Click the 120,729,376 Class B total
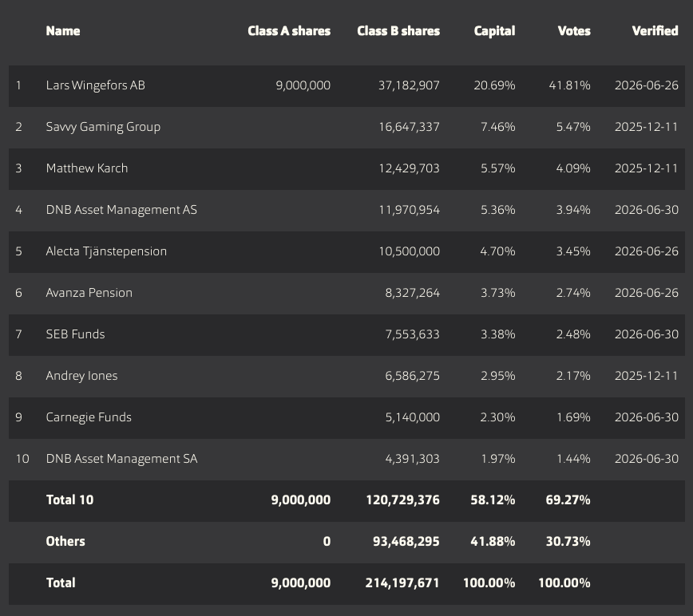The height and width of the screenshot is (616, 693). coord(402,500)
